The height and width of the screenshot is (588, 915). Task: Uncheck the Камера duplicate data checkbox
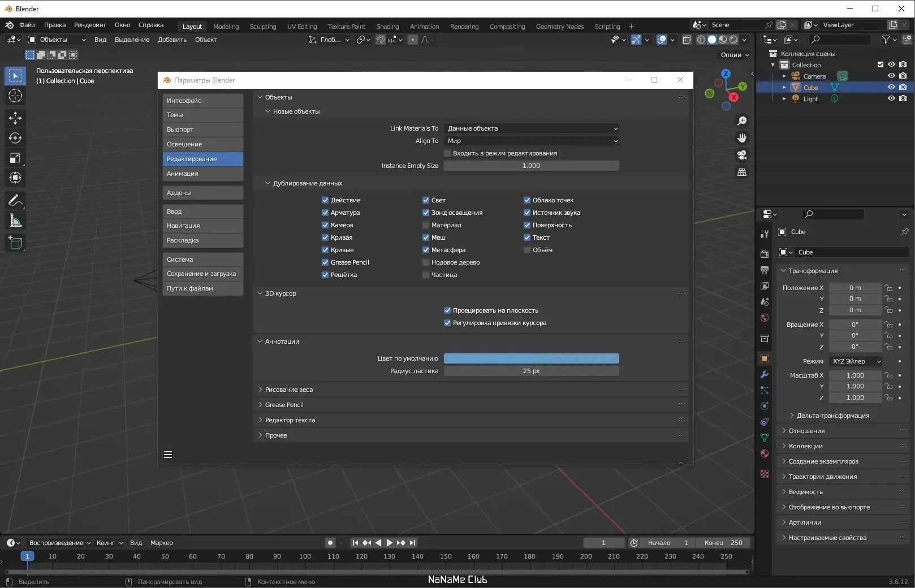tap(325, 225)
